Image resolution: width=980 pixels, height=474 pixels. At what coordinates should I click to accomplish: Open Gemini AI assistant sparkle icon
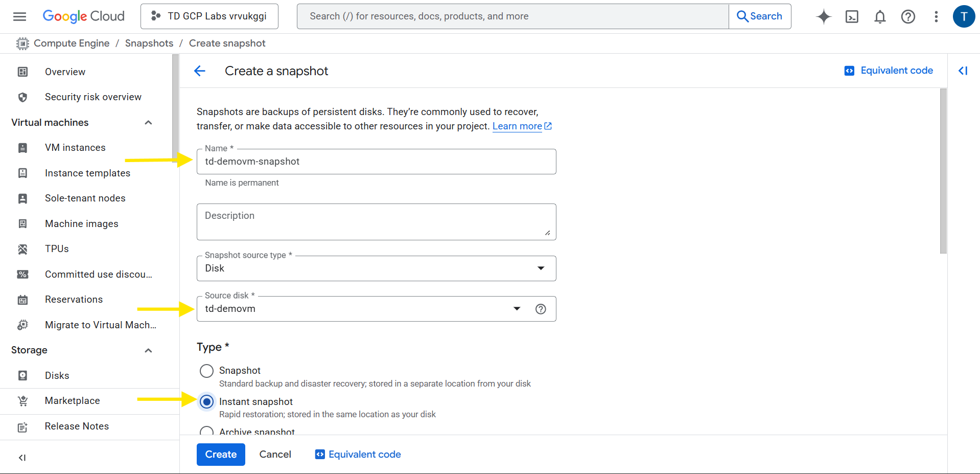click(x=823, y=16)
